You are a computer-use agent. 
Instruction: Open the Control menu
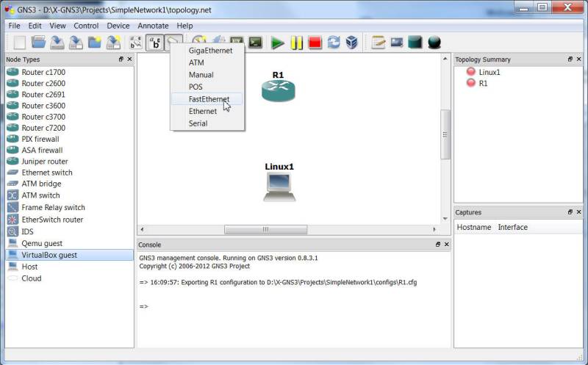pos(86,26)
